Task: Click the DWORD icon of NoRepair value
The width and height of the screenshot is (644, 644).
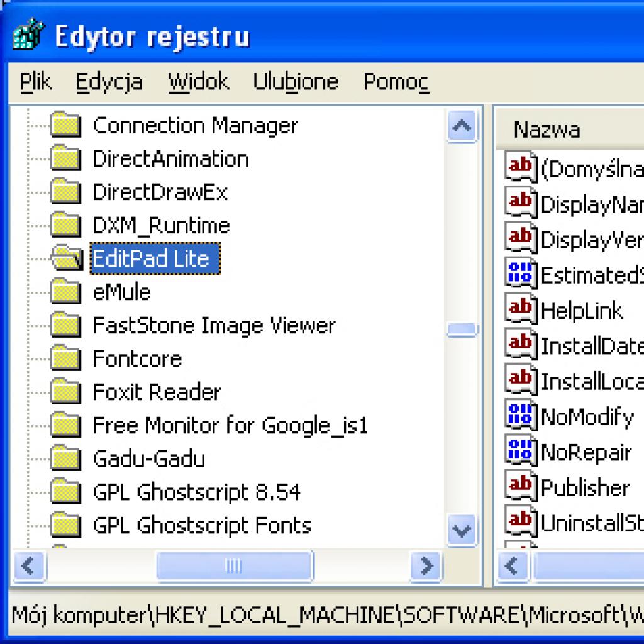Action: click(521, 450)
